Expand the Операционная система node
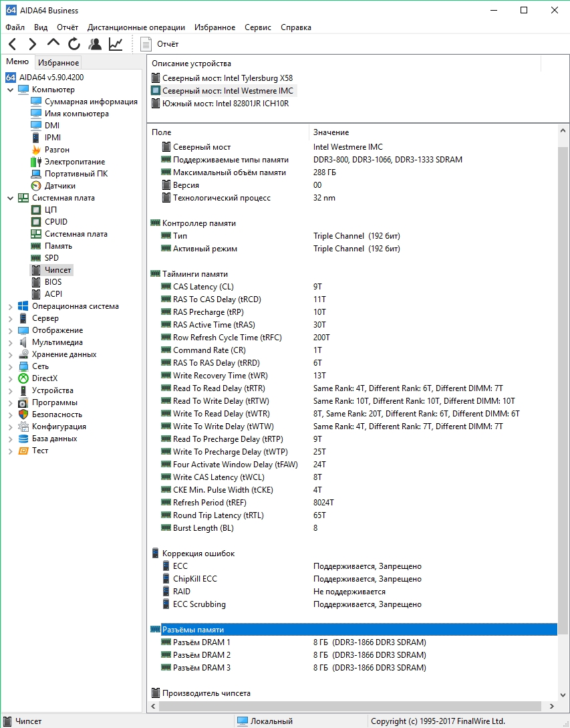 10,306
